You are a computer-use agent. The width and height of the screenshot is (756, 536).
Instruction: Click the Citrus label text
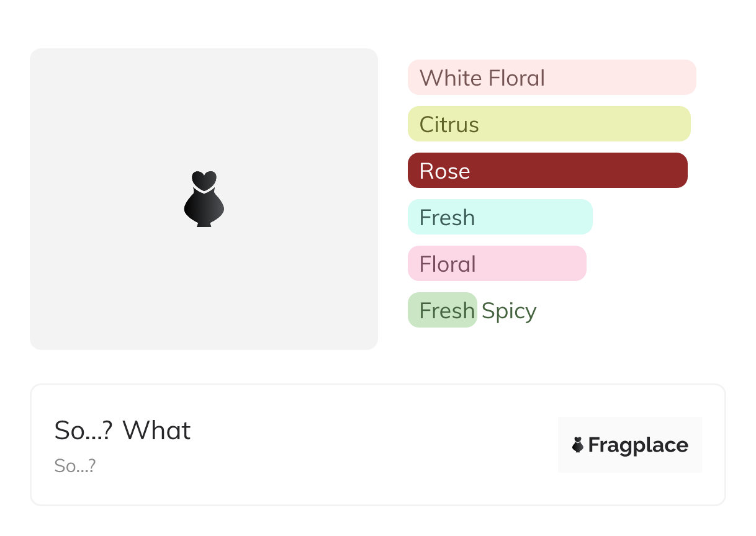[449, 125]
